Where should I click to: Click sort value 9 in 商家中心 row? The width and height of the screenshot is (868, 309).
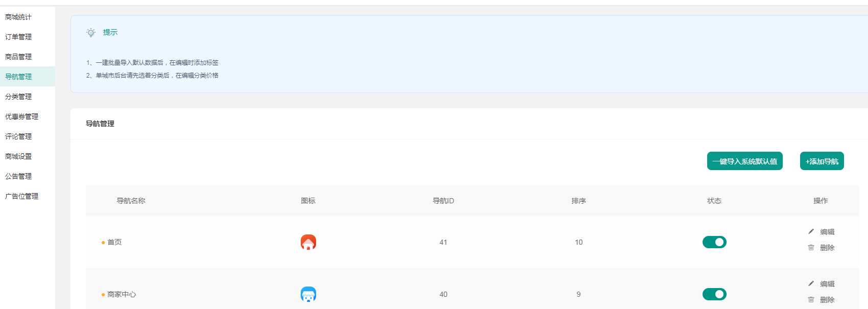[x=578, y=294]
